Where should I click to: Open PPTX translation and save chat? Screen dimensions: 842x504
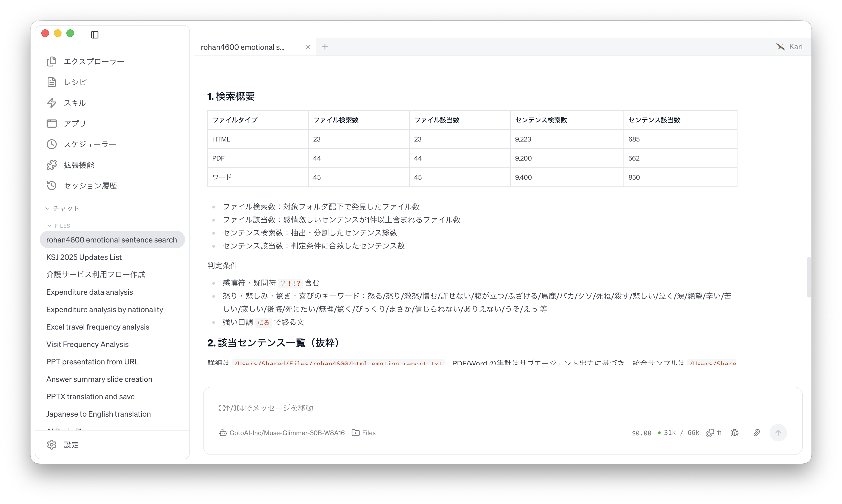coord(90,396)
